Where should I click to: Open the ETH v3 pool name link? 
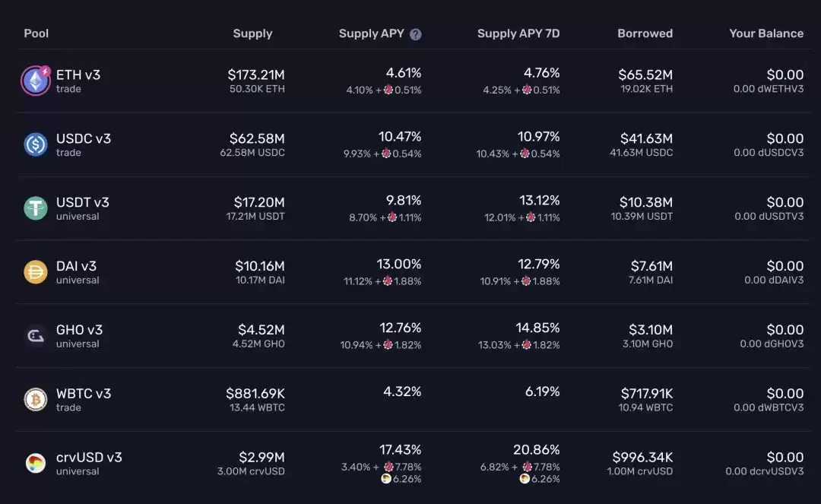point(78,75)
